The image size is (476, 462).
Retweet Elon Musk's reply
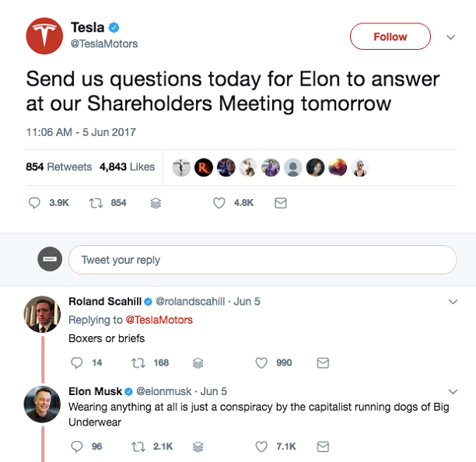click(140, 446)
